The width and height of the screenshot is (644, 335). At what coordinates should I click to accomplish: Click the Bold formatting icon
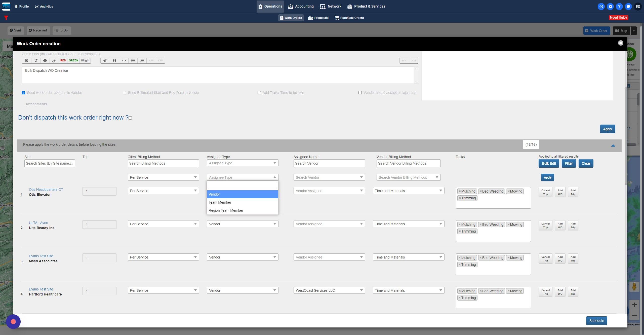coord(26,60)
